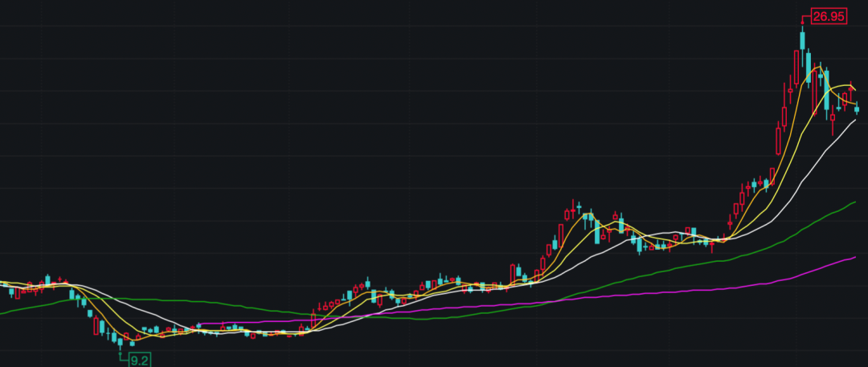Click the magenta moving average line's right end

pos(855,258)
